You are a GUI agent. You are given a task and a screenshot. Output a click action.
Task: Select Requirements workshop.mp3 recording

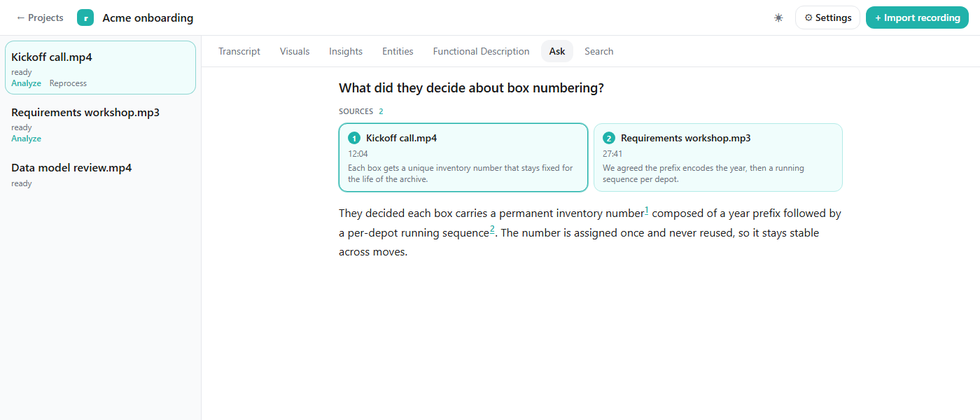click(x=100, y=124)
